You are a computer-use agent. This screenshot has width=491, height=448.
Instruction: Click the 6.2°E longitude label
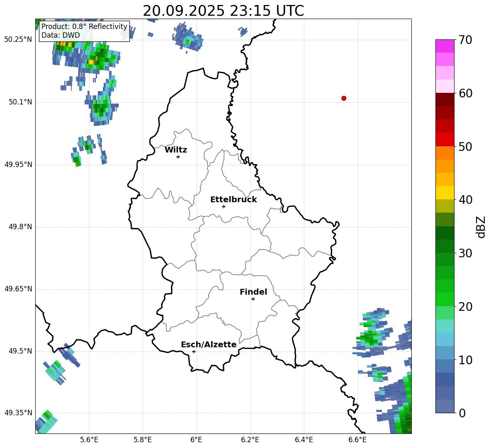click(250, 440)
